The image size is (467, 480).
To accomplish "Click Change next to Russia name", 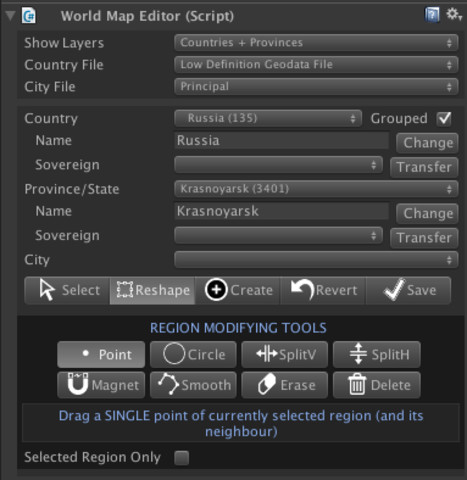I will 427,143.
